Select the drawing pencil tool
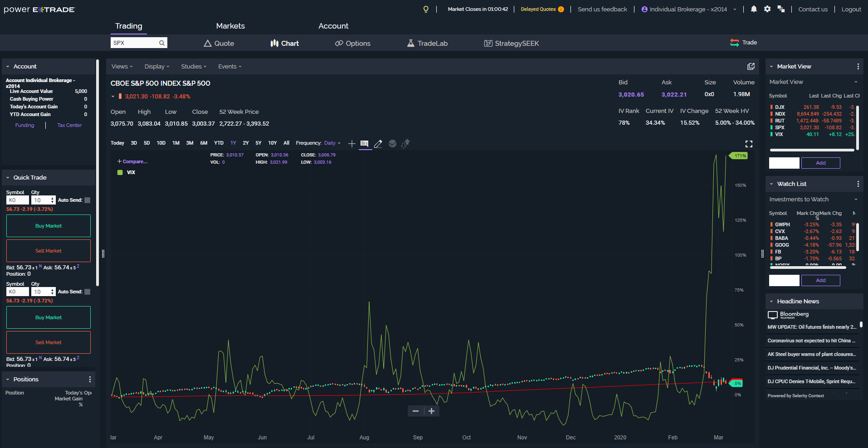Screen dimensions: 868x448 coord(378,144)
